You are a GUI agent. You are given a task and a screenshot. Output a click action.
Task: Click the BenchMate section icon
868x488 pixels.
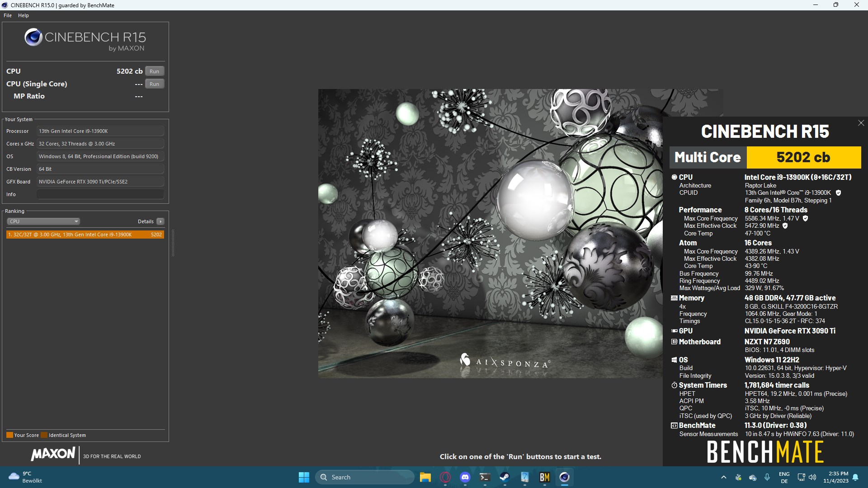(x=674, y=426)
